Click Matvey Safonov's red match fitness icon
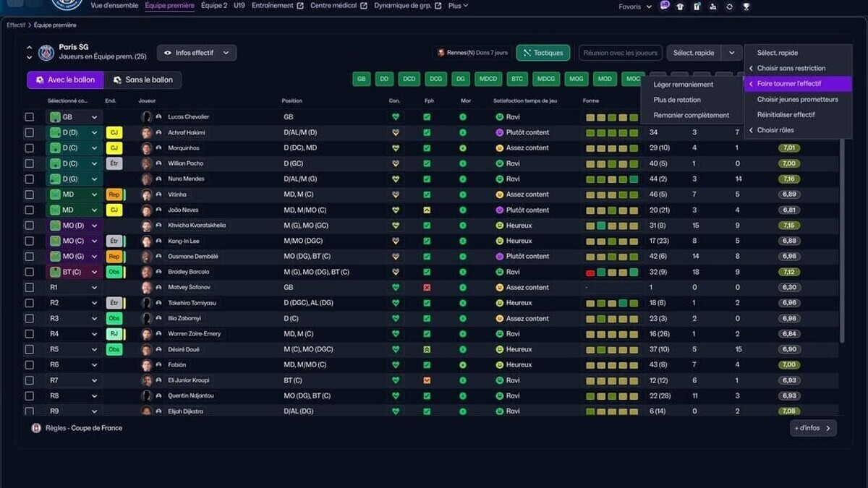The width and height of the screenshot is (868, 488). click(x=427, y=288)
